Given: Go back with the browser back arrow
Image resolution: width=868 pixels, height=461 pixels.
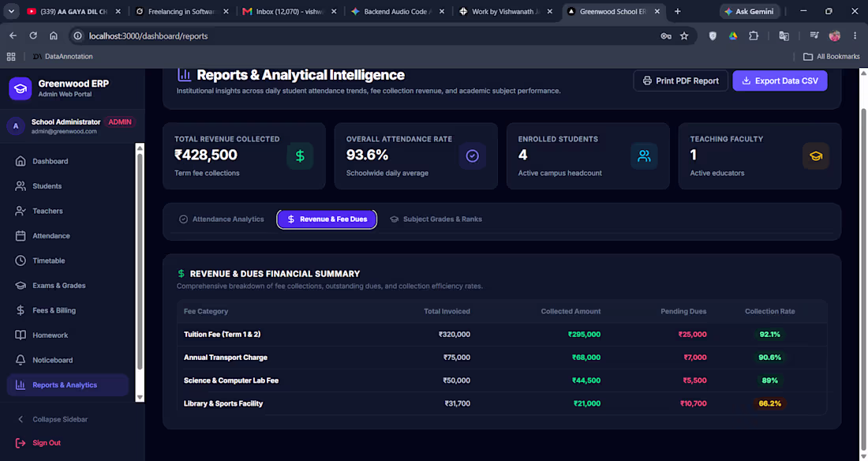Looking at the screenshot, I should point(13,36).
